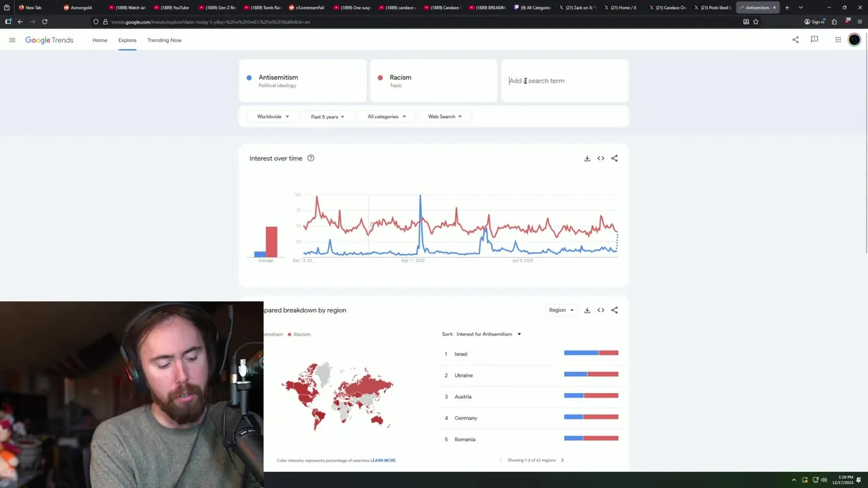
Task: Download the breakdown by region data
Action: (587, 310)
